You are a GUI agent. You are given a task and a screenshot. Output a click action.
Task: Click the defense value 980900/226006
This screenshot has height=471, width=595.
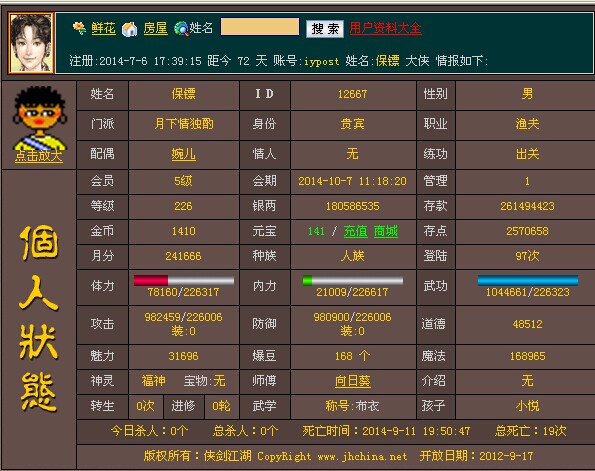[x=353, y=317]
